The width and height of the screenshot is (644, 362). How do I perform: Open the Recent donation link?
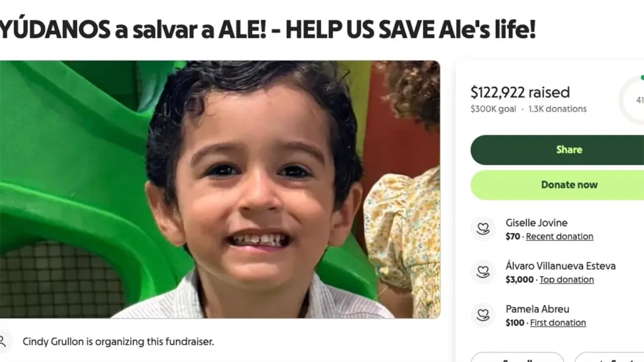(560, 237)
